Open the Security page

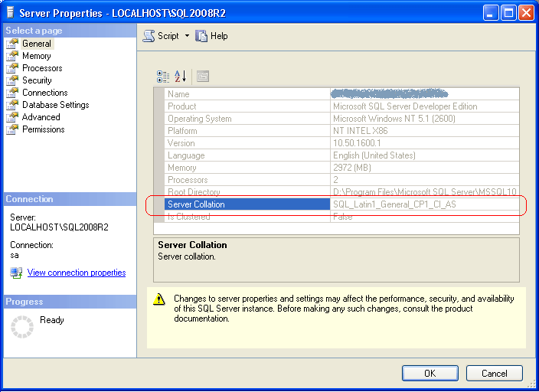pyautogui.click(x=37, y=80)
